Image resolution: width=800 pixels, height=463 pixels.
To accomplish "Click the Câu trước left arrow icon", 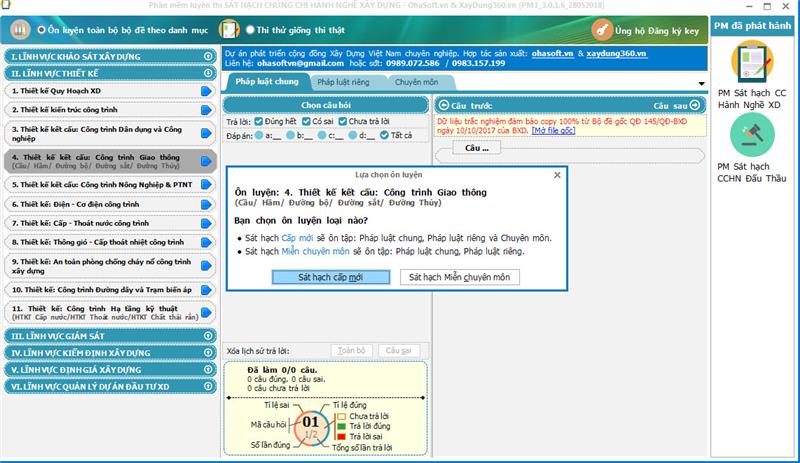I will pos(443,105).
